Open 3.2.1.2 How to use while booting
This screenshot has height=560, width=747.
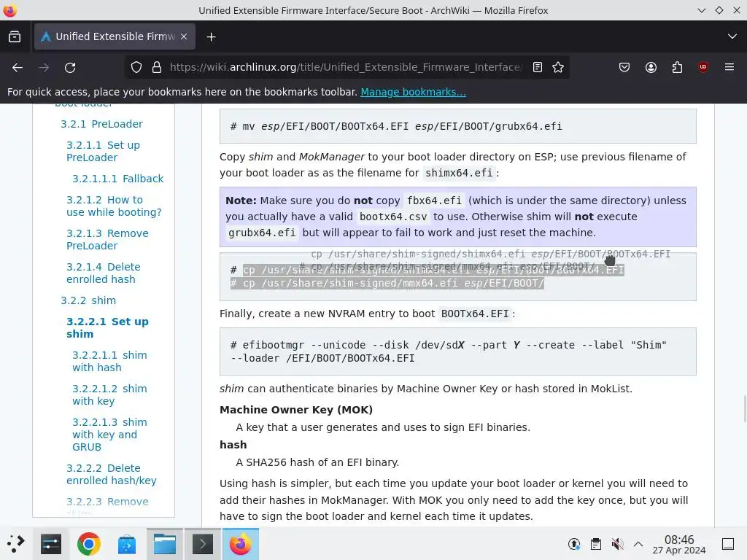114,206
